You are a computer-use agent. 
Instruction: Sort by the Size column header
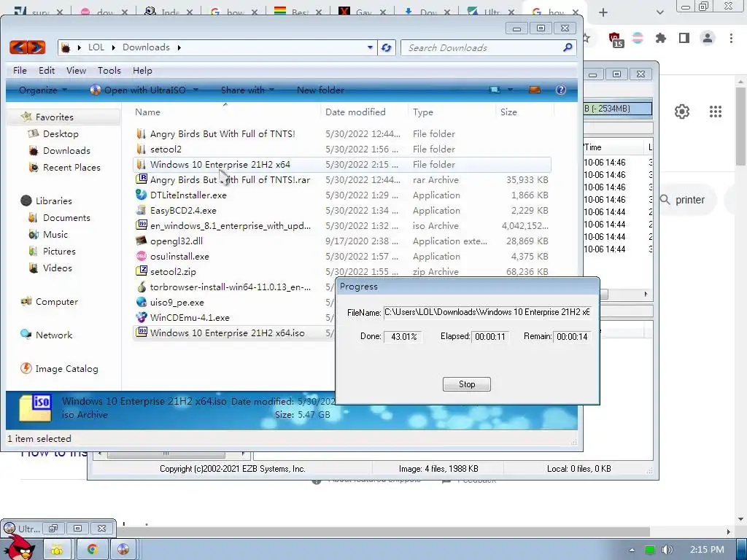508,112
